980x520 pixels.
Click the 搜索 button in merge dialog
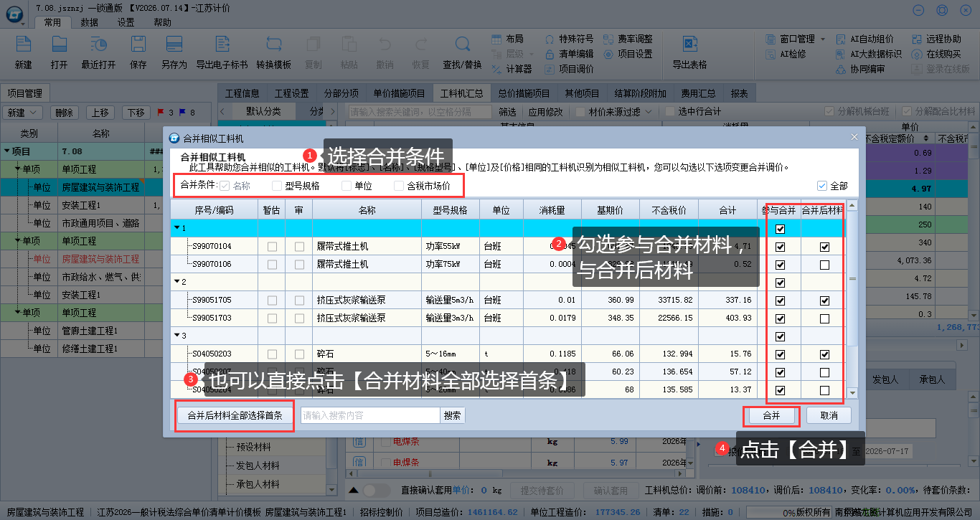(x=453, y=415)
